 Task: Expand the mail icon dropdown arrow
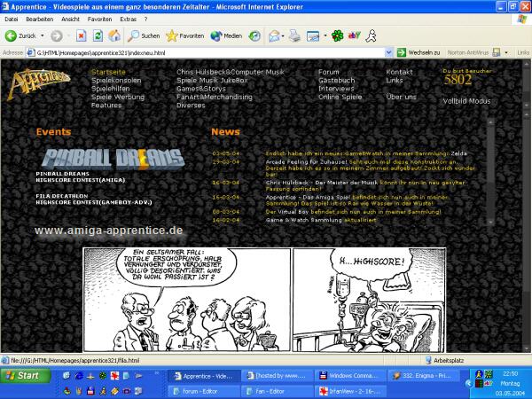283,36
